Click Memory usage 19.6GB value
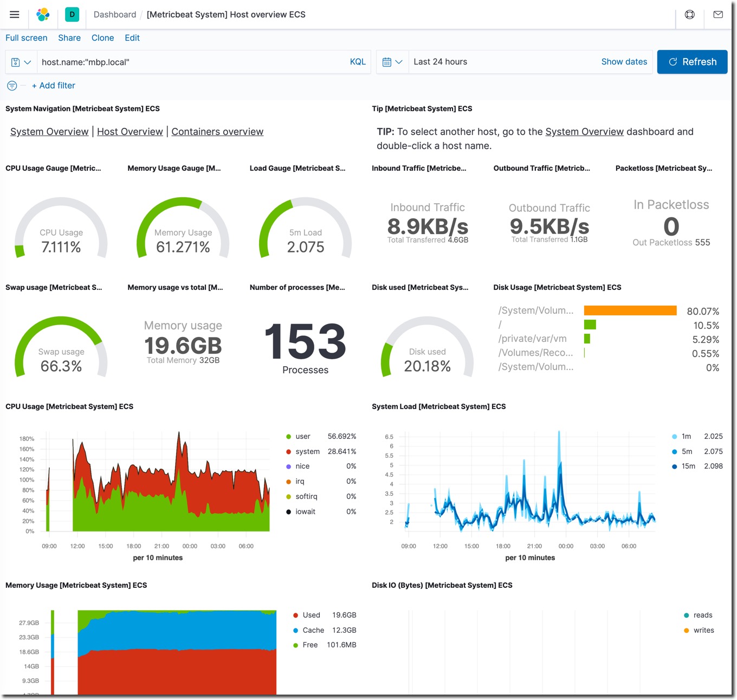 click(183, 346)
